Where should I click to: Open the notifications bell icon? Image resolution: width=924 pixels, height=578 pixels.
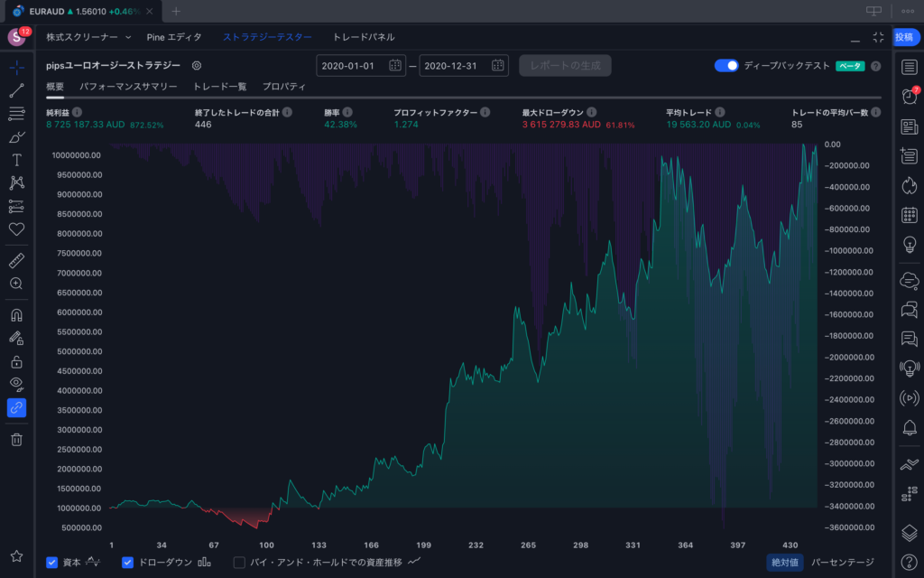point(910,427)
